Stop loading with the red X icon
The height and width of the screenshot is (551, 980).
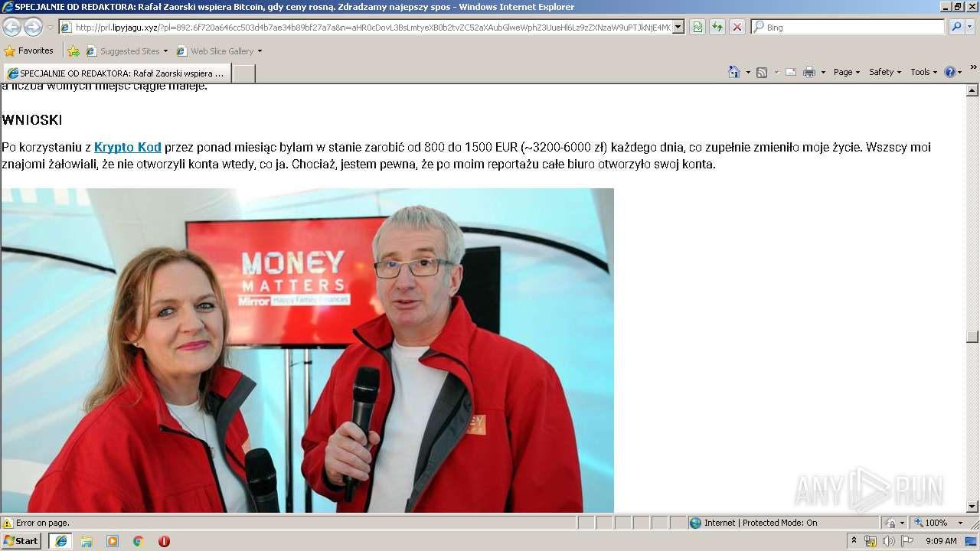pos(737,27)
